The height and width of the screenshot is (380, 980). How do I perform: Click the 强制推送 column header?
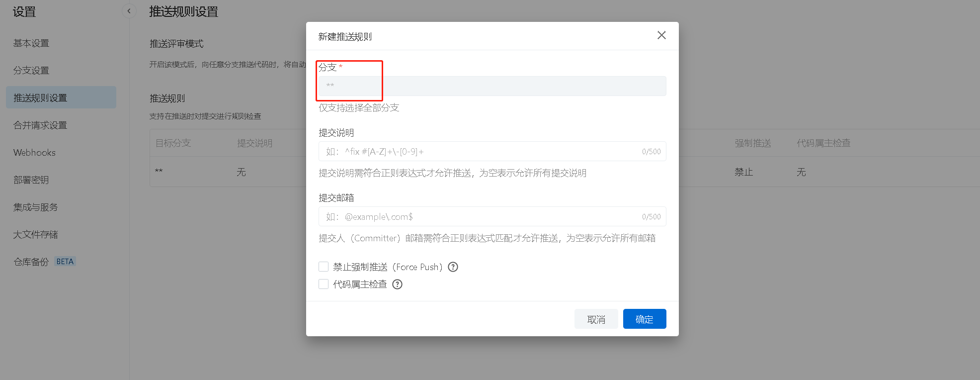pos(753,143)
